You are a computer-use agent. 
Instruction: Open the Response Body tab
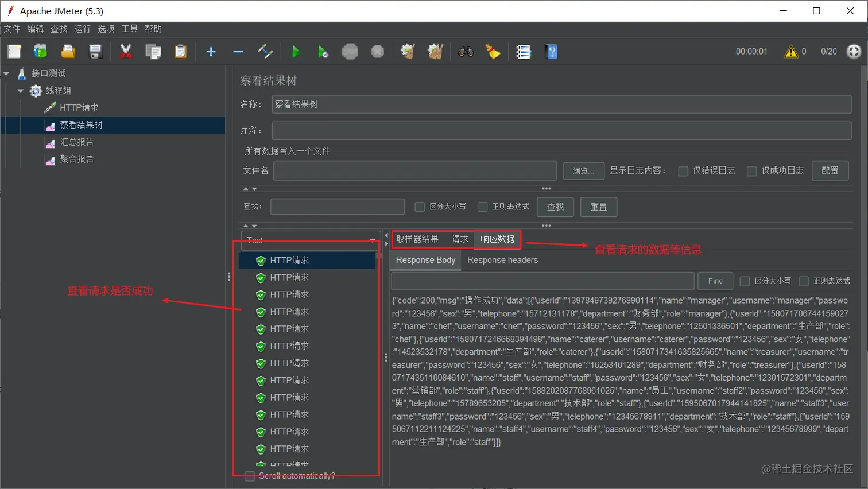[425, 260]
